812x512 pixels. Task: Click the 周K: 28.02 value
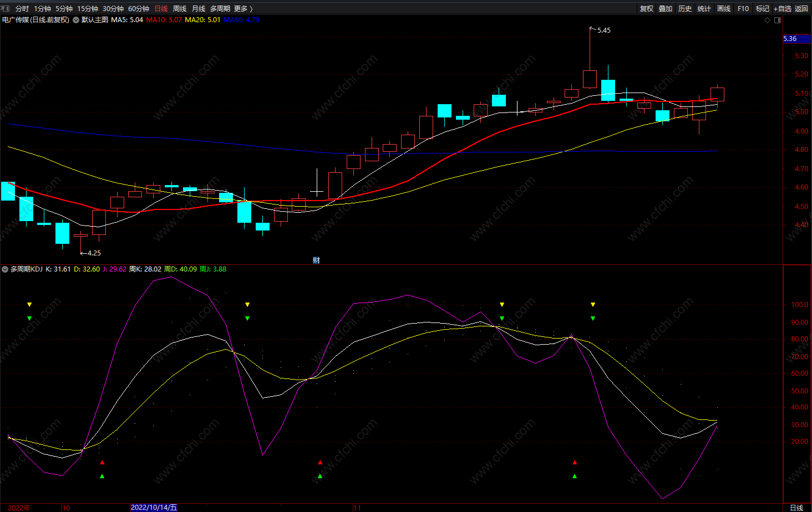(145, 269)
